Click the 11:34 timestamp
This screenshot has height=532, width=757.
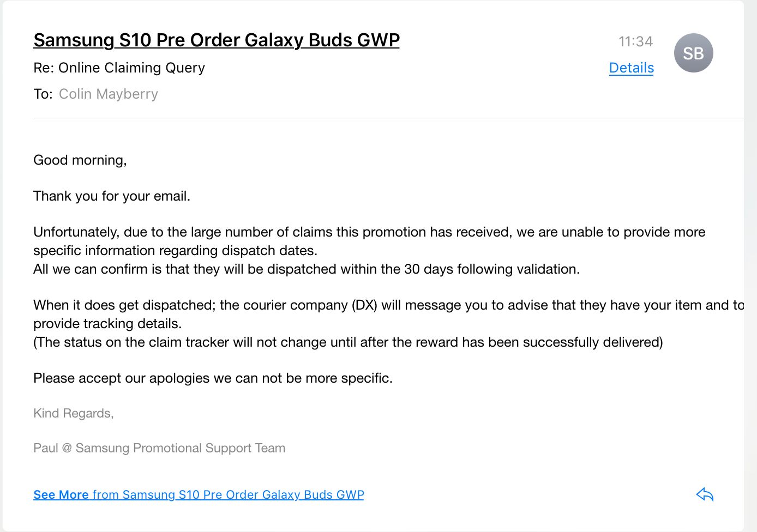pos(635,41)
